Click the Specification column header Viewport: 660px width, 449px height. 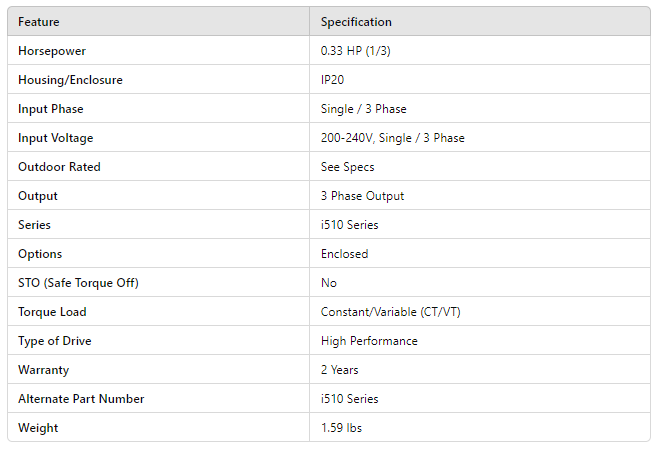coord(356,22)
